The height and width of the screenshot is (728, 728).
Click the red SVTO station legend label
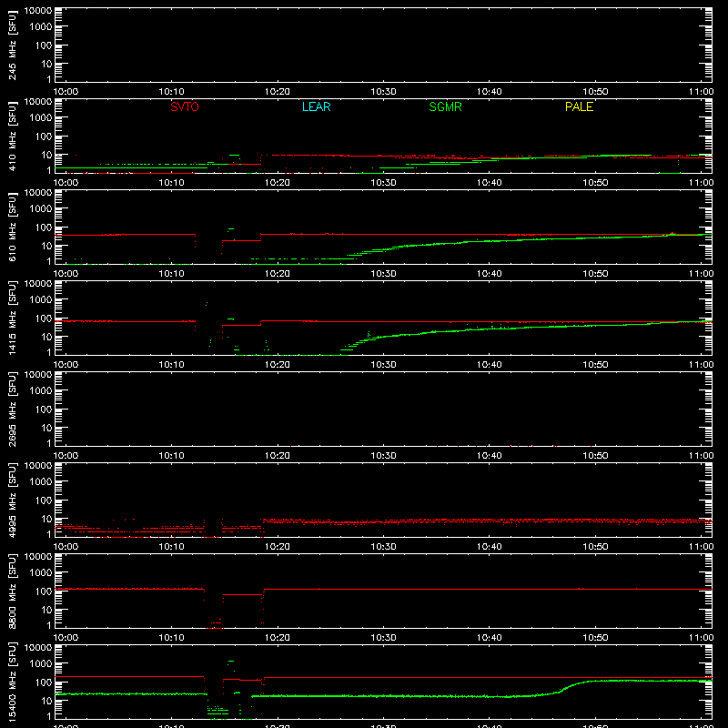[185, 106]
